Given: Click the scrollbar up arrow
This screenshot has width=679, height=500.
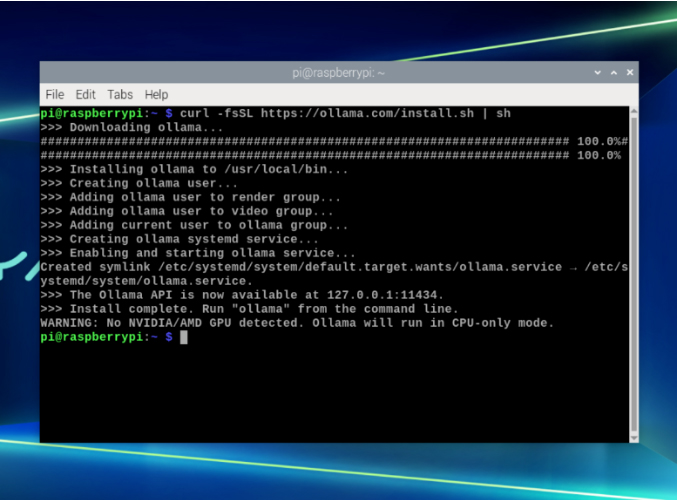Looking at the screenshot, I should 634,111.
